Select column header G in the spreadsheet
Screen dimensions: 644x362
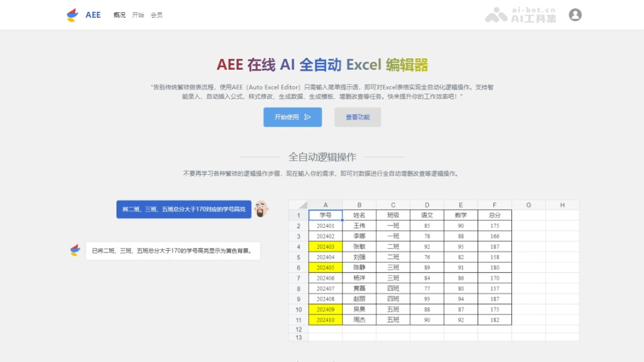[x=529, y=204]
